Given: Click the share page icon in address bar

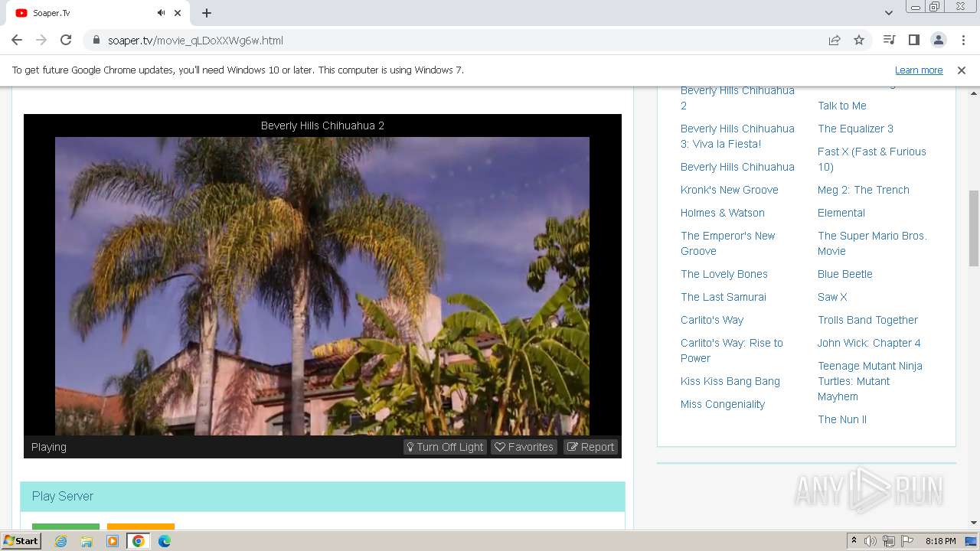Looking at the screenshot, I should (x=835, y=41).
